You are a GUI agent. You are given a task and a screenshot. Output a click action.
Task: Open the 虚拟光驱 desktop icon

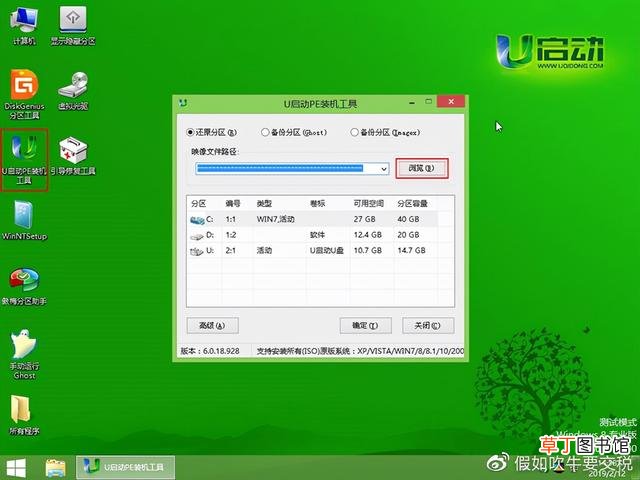click(73, 91)
